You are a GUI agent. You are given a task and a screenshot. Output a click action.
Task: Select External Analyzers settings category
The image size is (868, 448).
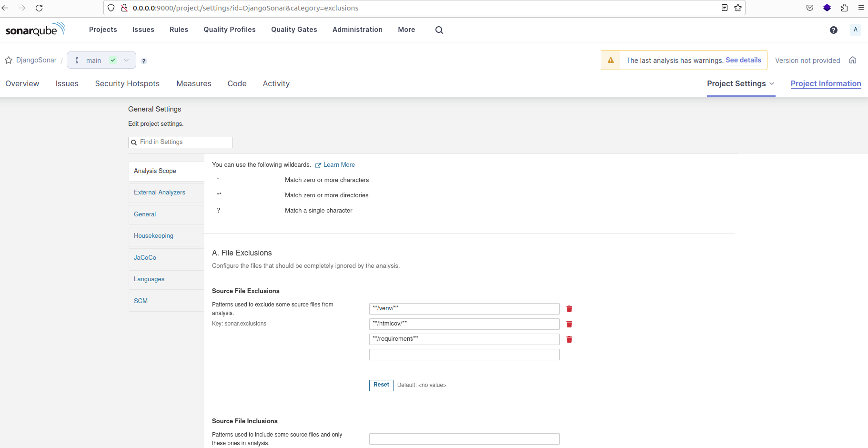(x=166, y=193)
